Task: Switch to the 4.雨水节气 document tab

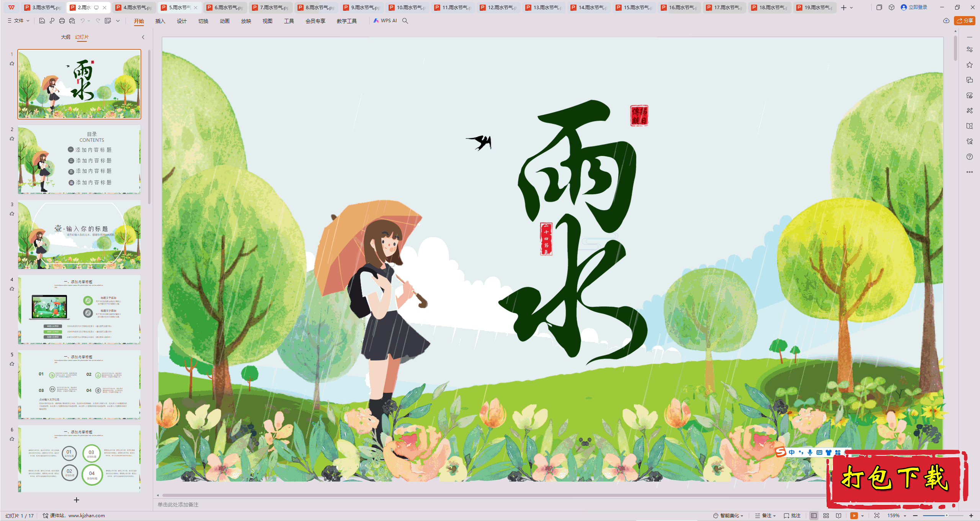Action: pyautogui.click(x=134, y=7)
